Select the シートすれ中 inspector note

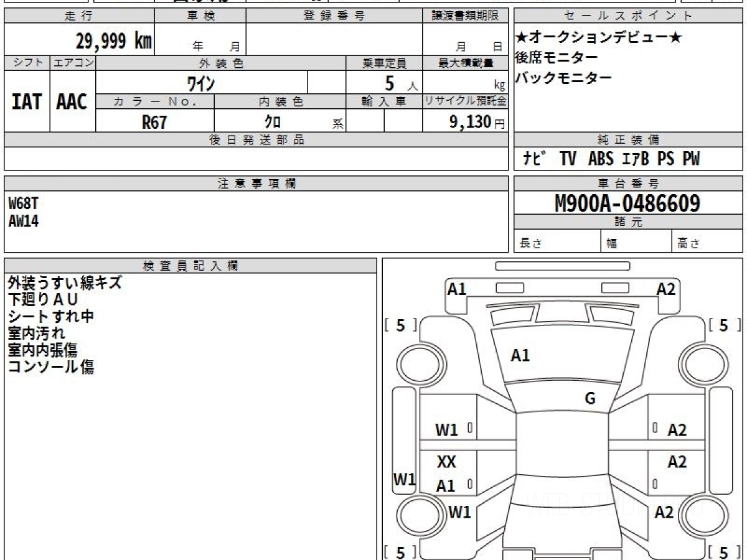tap(50, 316)
